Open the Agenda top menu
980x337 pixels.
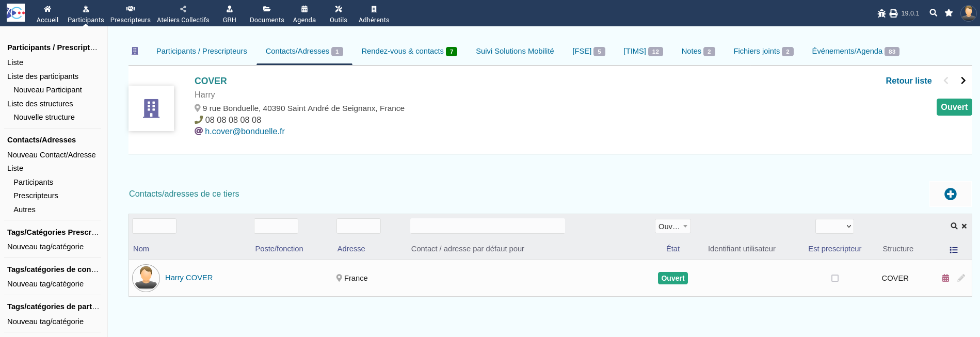tap(304, 13)
